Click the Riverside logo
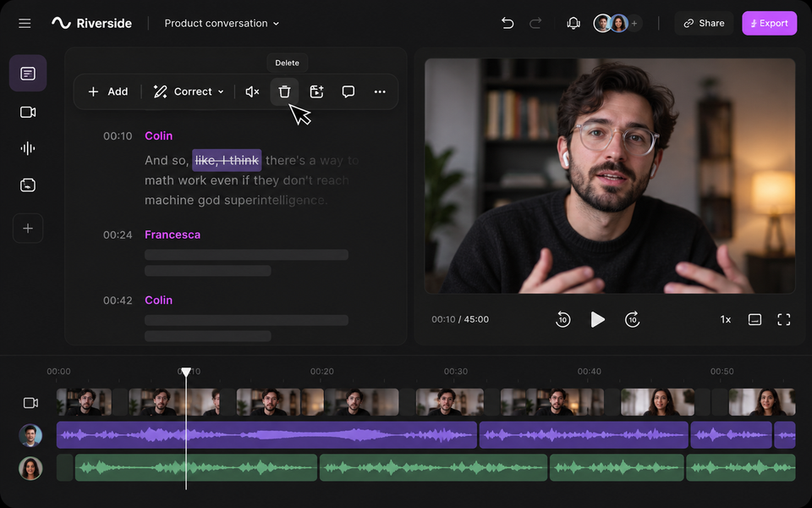This screenshot has height=508, width=812. tap(91, 24)
